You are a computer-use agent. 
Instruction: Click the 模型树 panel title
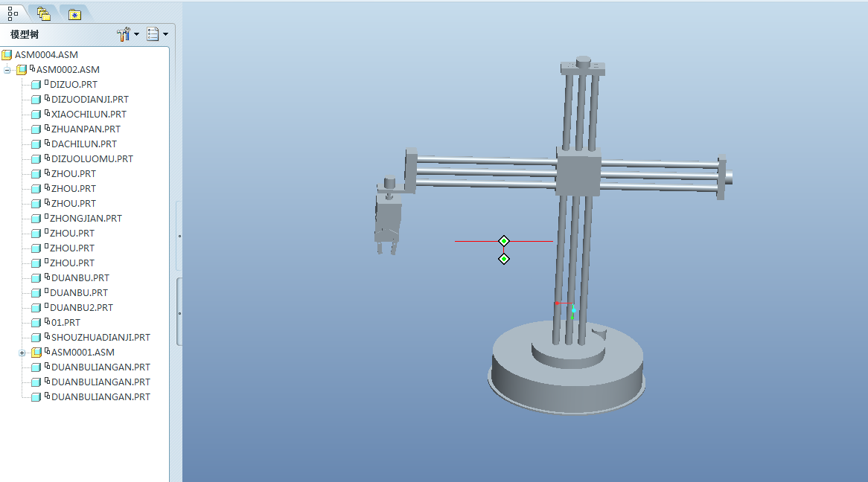coord(25,34)
